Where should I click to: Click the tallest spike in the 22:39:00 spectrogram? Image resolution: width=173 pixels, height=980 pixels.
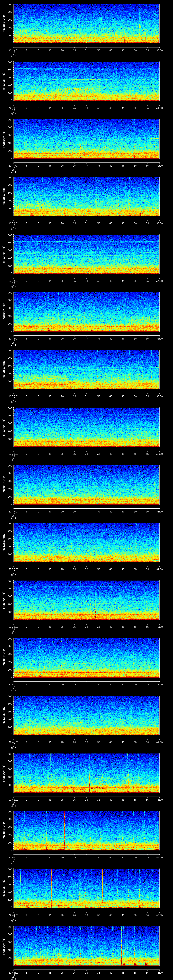pyautogui.click(x=112, y=597)
